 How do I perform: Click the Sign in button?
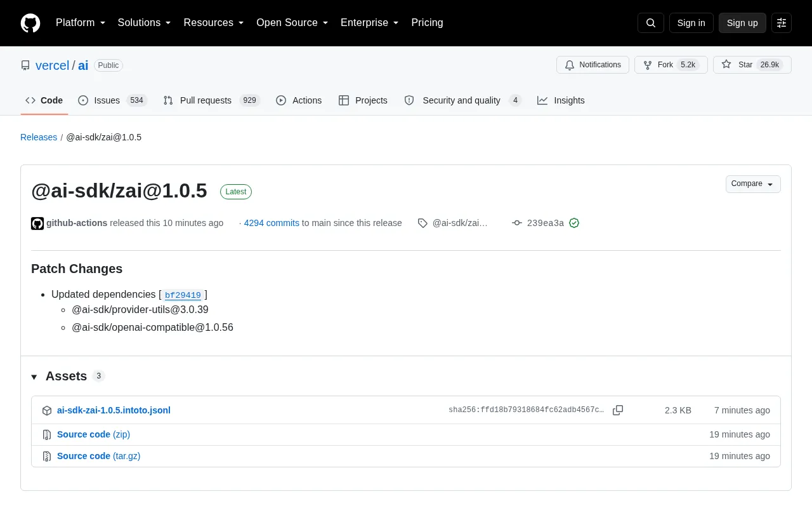691,23
